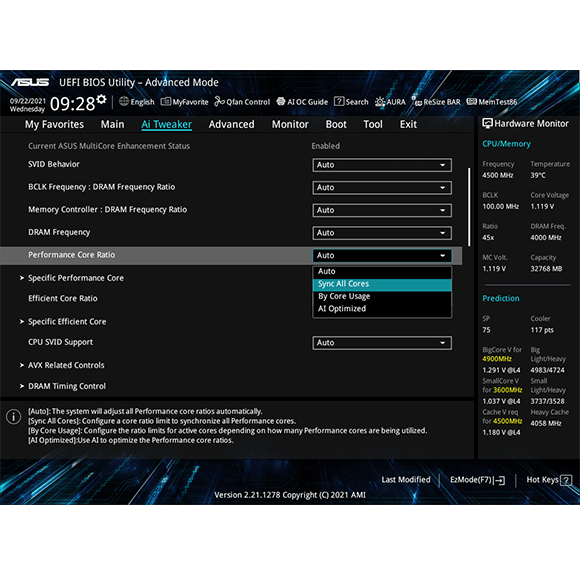Click the DRAM Frequency label
This screenshot has width=580, height=580.
pos(59,232)
